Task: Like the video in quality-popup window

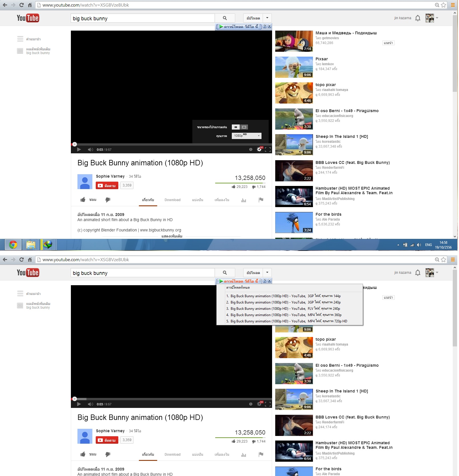Action: [x=88, y=200]
